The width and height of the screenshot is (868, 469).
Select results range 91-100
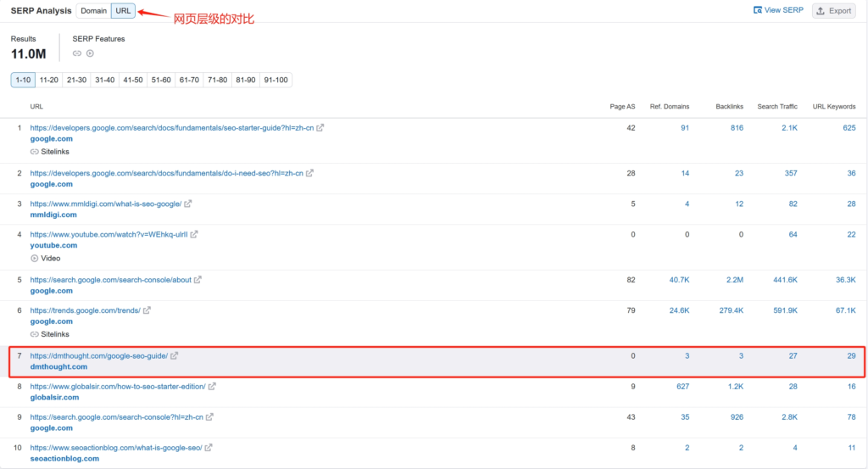click(275, 80)
